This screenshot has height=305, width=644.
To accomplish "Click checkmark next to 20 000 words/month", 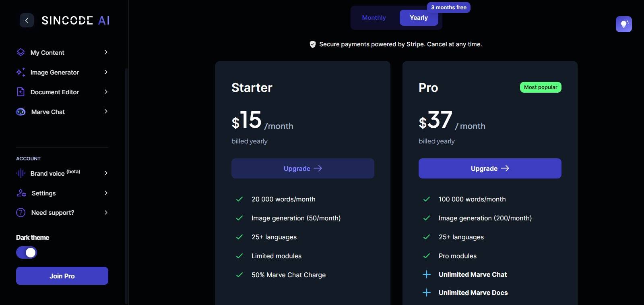I will (239, 199).
